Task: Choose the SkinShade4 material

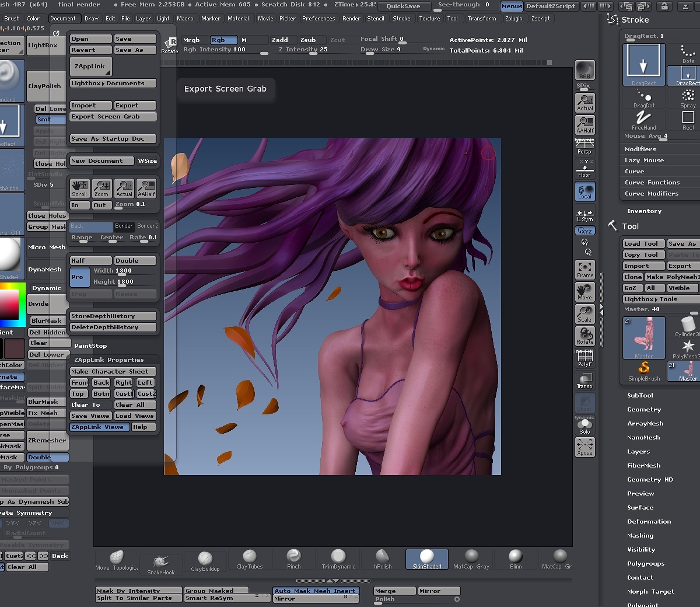Action: point(427,559)
